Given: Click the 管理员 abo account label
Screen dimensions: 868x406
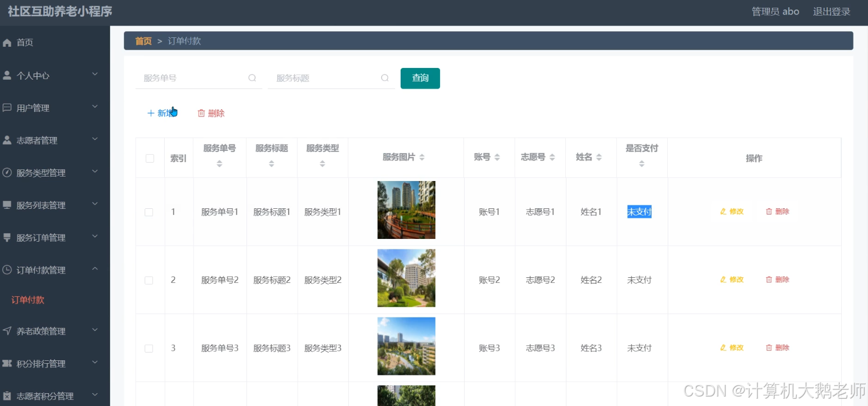Looking at the screenshot, I should click(775, 12).
